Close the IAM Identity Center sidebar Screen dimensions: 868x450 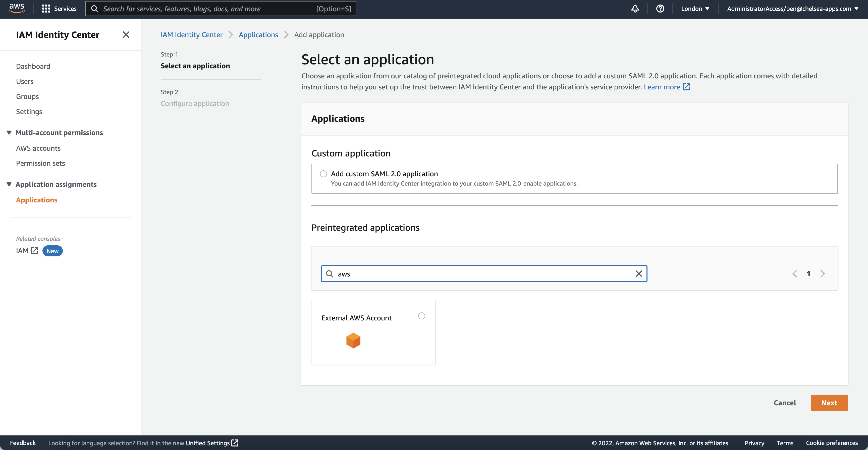tap(126, 35)
